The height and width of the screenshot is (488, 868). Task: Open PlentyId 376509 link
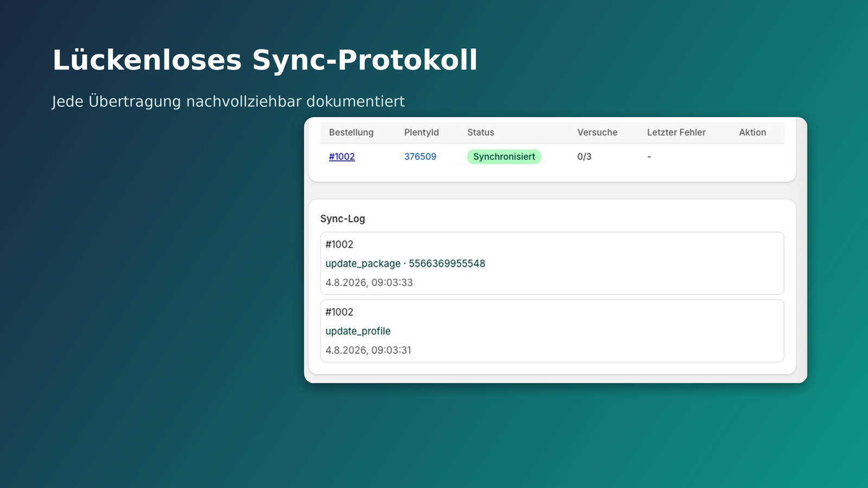(x=420, y=157)
